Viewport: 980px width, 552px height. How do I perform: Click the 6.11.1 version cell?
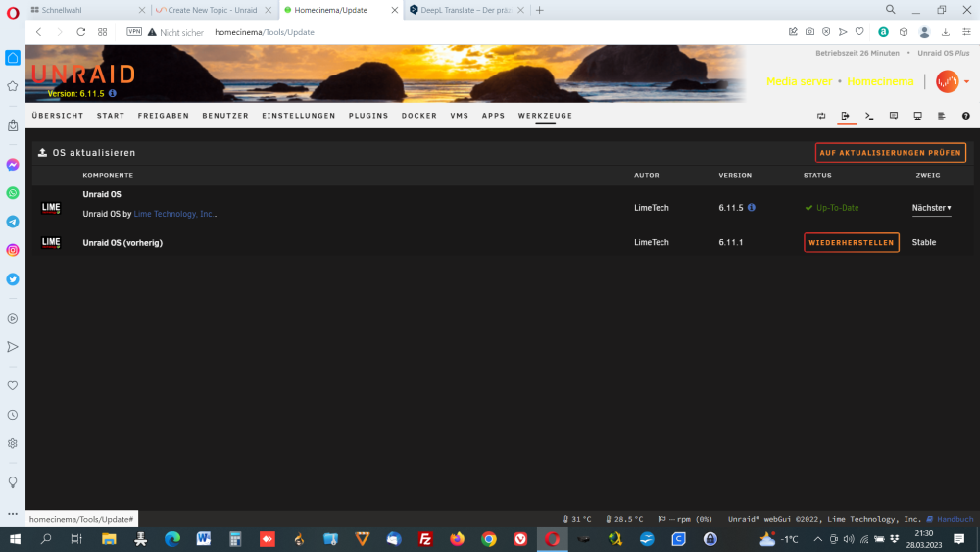[731, 242]
